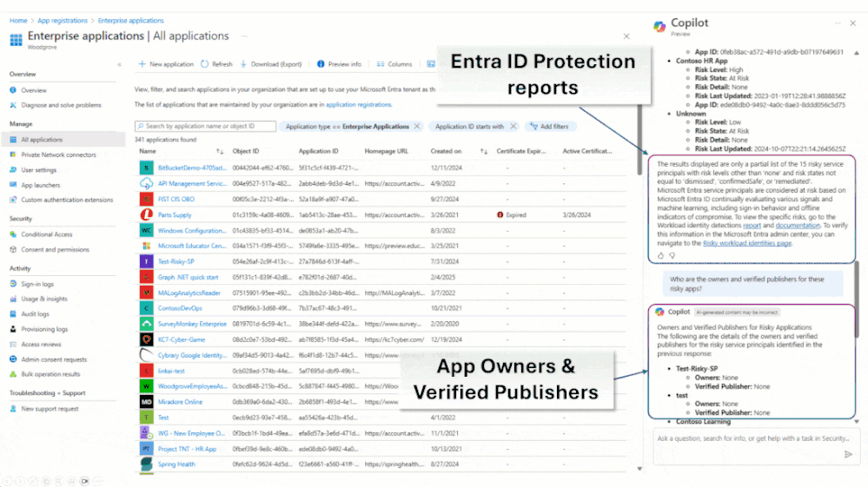The width and height of the screenshot is (868, 487).
Task: Click the Parts Supply app icon
Action: [146, 214]
